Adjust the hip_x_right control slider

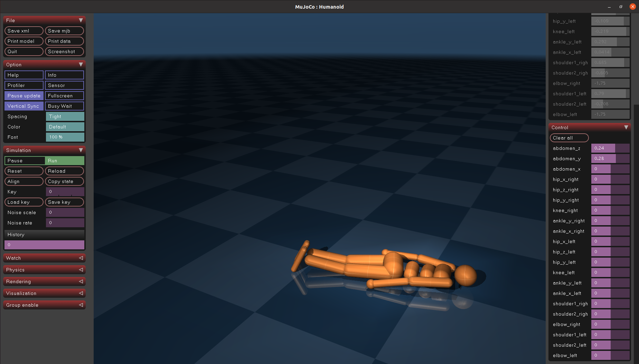(x=610, y=179)
